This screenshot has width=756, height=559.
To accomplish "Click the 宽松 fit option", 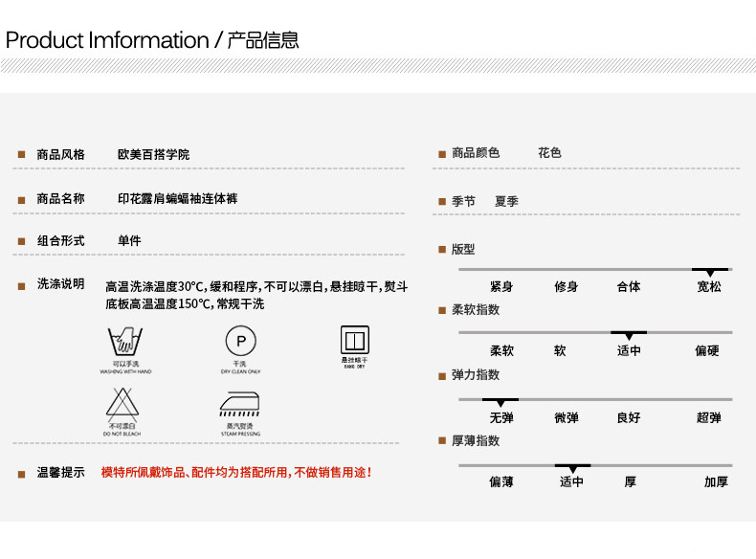I will 709,287.
